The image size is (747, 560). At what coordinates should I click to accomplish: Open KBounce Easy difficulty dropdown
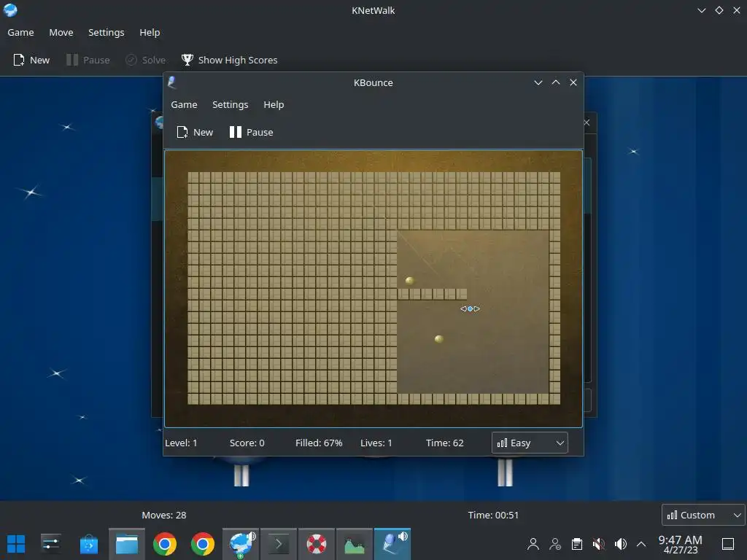[530, 443]
